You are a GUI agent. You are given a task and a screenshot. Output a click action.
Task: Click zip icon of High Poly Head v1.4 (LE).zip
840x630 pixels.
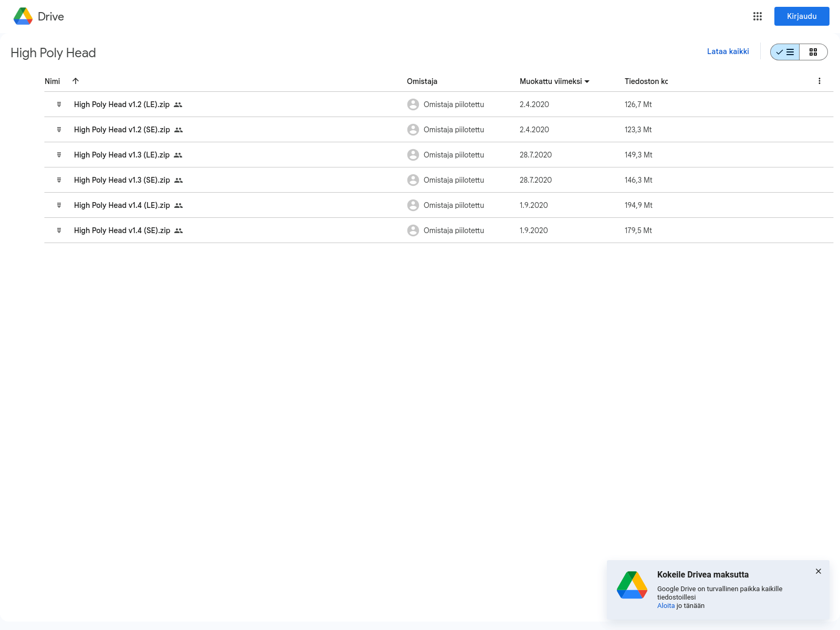click(x=59, y=205)
